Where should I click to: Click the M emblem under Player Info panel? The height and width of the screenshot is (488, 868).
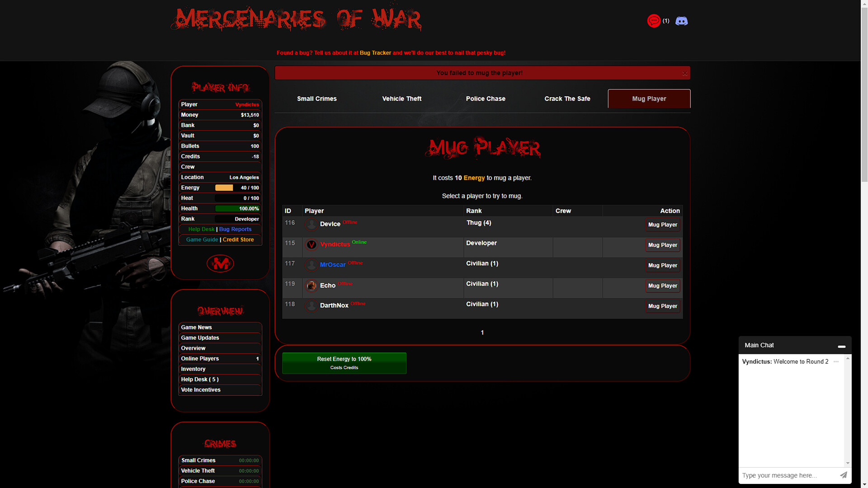pos(220,263)
